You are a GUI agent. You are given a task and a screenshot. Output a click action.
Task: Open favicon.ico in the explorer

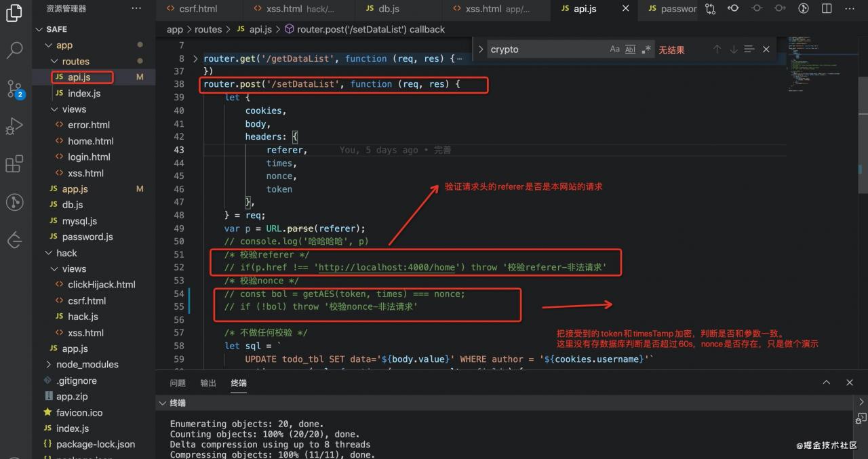coord(79,412)
